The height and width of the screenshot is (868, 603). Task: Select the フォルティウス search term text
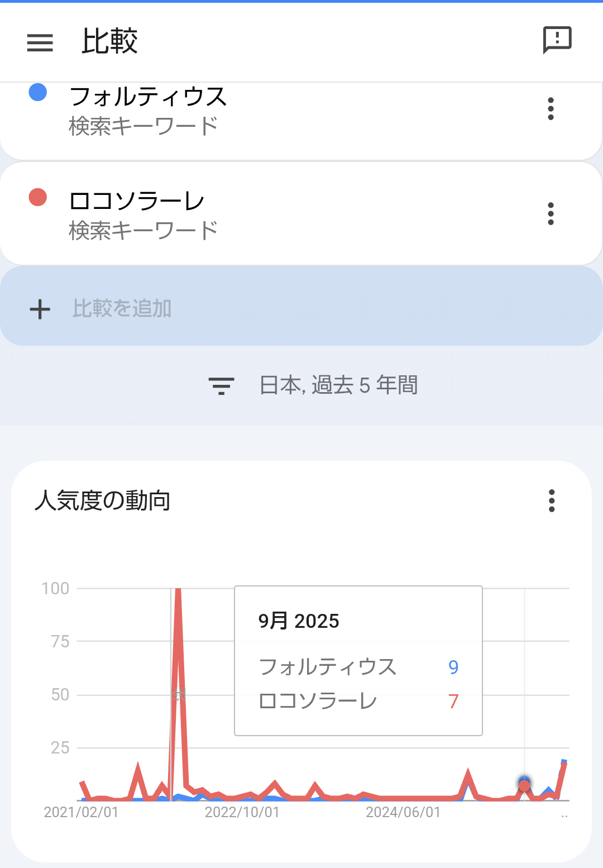[x=148, y=97]
